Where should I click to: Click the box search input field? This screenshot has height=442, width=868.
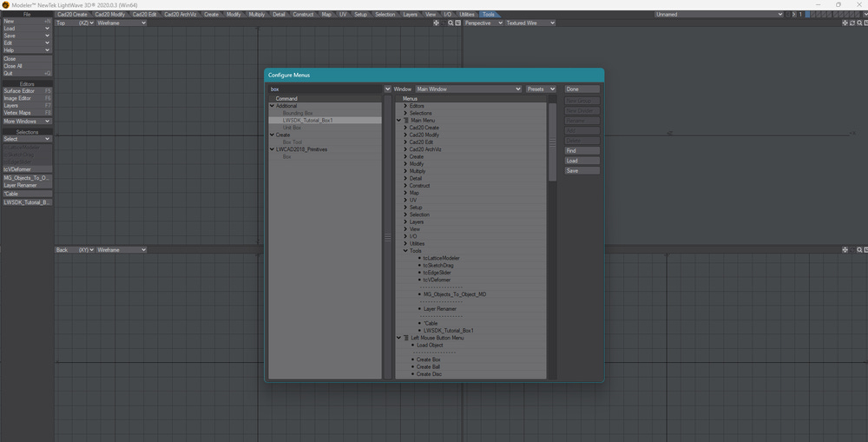click(325, 89)
